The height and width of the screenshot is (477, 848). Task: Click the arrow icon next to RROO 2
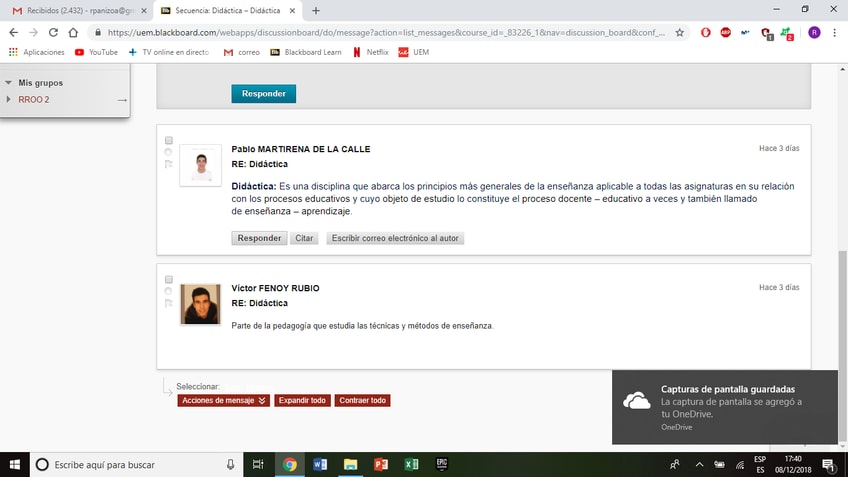(x=122, y=100)
